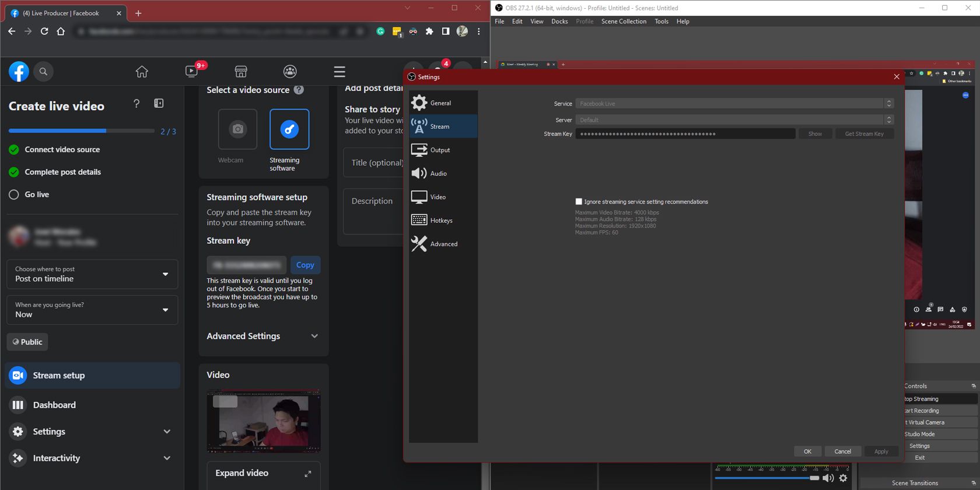The width and height of the screenshot is (980, 490).
Task: Toggle the browser side panel icon
Action: (x=446, y=32)
